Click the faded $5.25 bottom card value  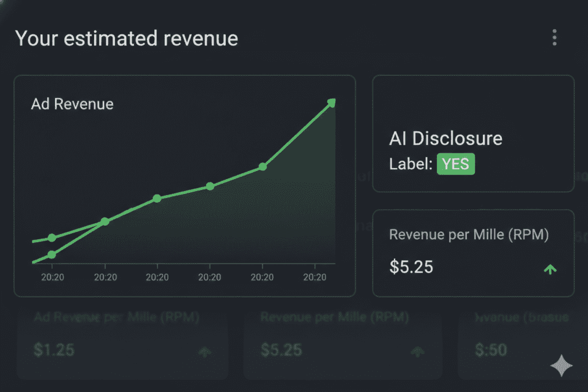click(281, 350)
